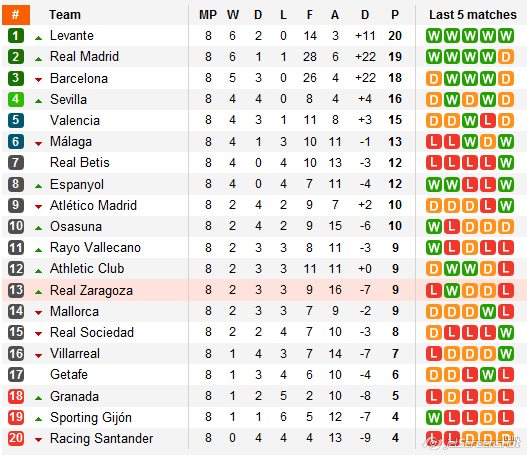
Task: Click the orange # rank header cell
Action: pyautogui.click(x=16, y=15)
